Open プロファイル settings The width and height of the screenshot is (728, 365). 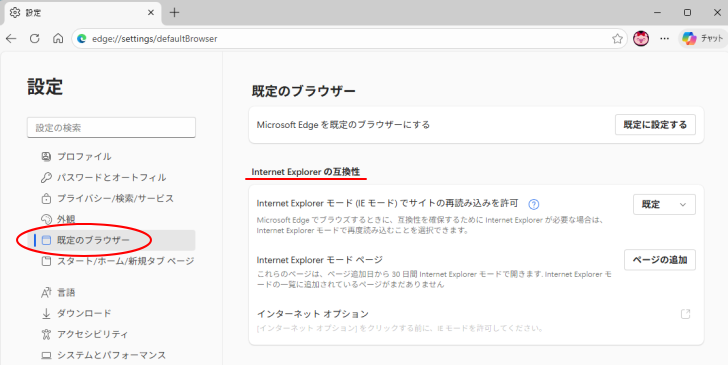[x=111, y=156]
